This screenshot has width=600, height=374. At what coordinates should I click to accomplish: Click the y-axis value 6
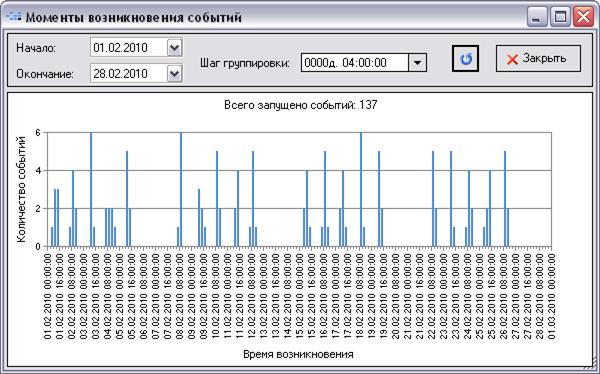[38, 132]
